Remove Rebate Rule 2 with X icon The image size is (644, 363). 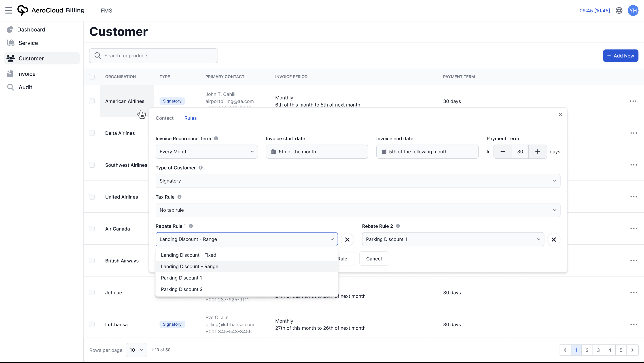click(x=553, y=239)
